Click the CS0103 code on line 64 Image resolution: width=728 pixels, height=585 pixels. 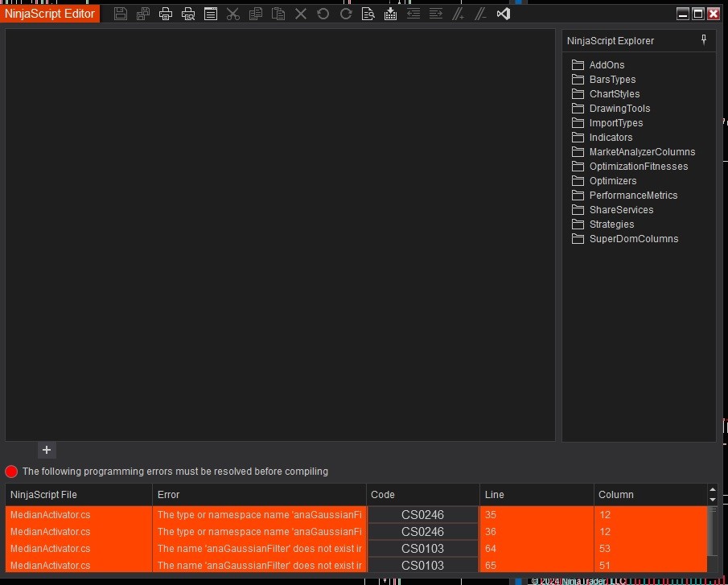(422, 549)
